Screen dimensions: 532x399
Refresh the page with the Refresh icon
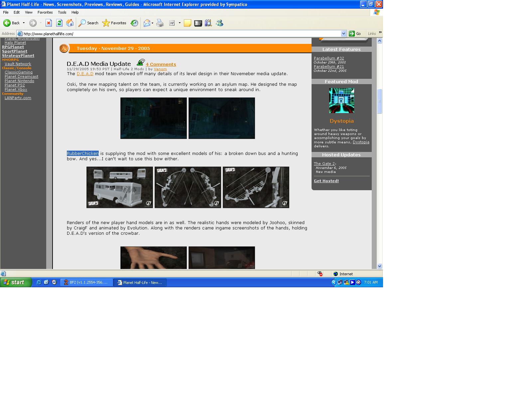59,23
